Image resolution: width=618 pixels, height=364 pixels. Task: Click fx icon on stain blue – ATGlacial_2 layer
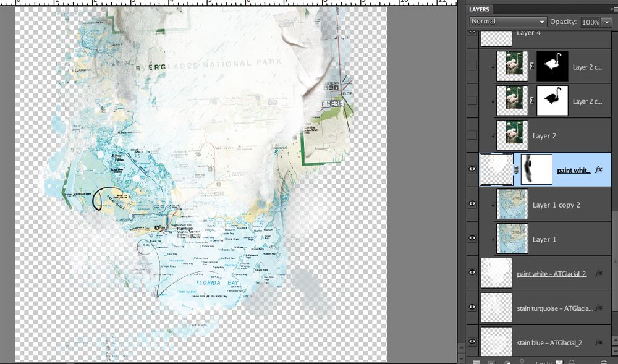point(598,342)
